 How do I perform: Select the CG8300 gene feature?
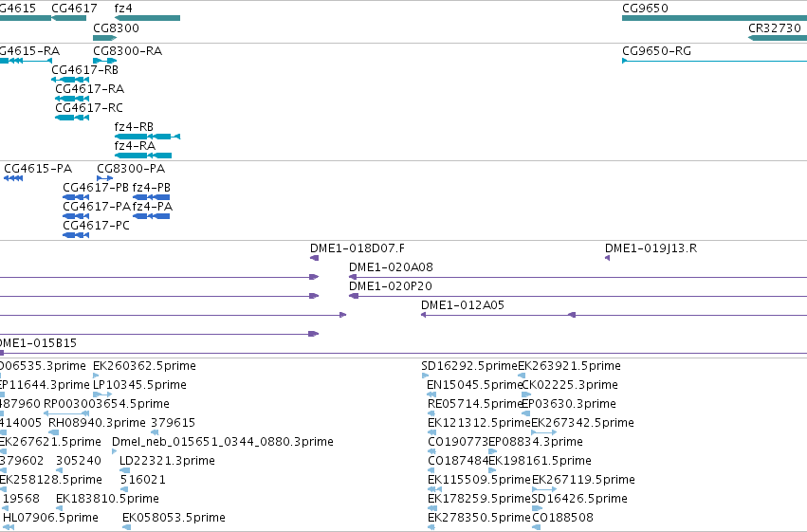[105, 38]
